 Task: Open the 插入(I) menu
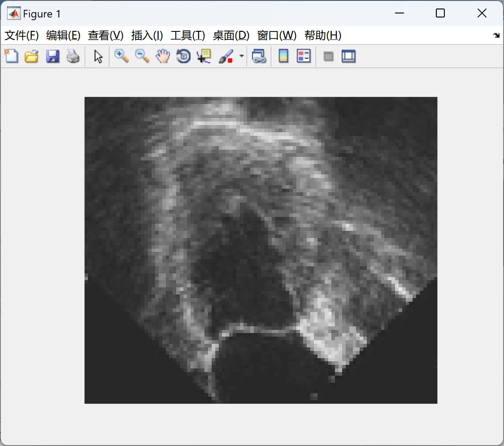coord(147,35)
